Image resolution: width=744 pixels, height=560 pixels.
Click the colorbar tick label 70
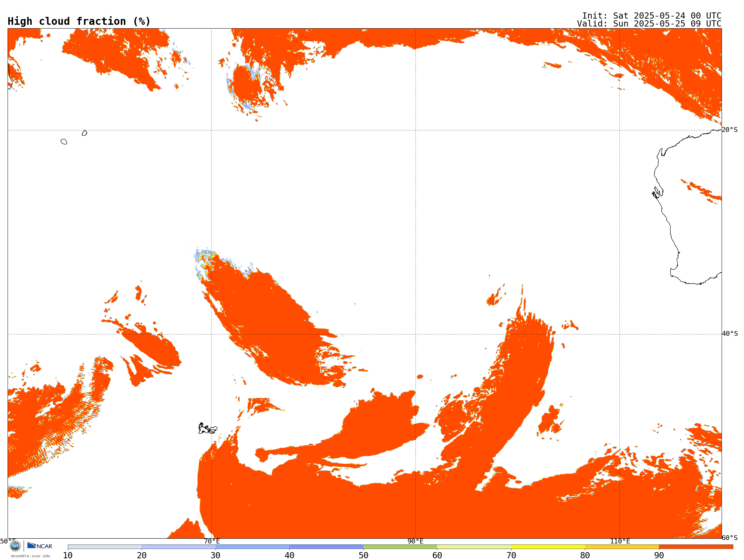511,556
